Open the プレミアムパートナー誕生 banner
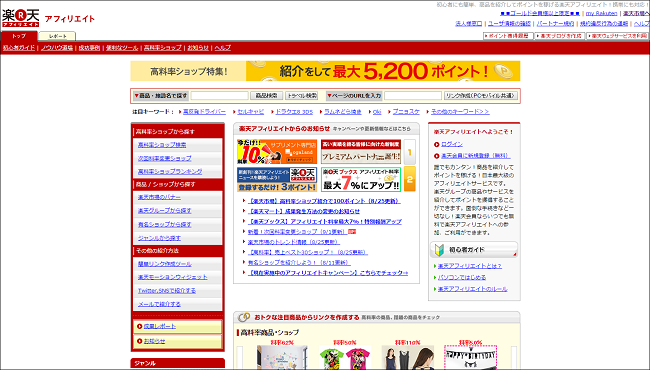 coord(361,152)
